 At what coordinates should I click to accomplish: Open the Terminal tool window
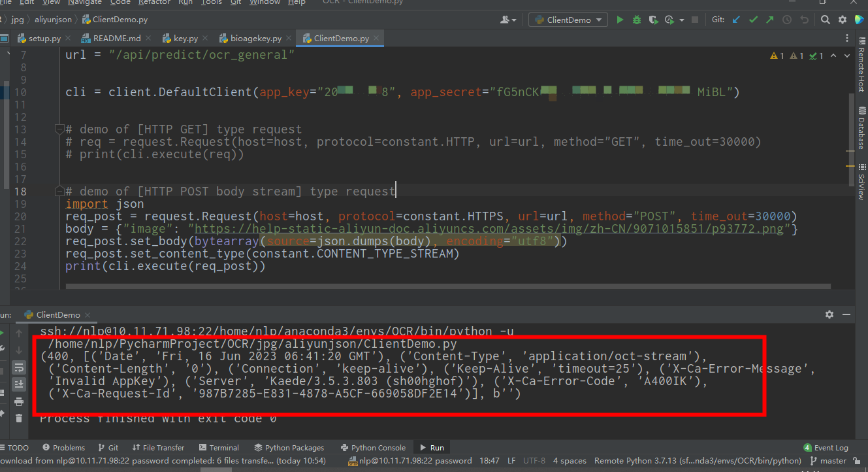(x=218, y=448)
